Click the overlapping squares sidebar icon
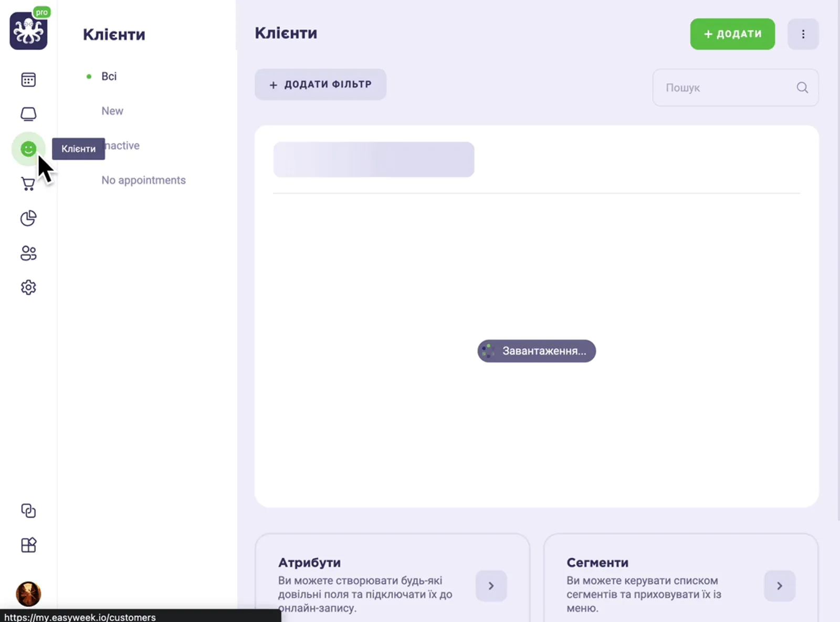The width and height of the screenshot is (840, 622). tap(28, 511)
